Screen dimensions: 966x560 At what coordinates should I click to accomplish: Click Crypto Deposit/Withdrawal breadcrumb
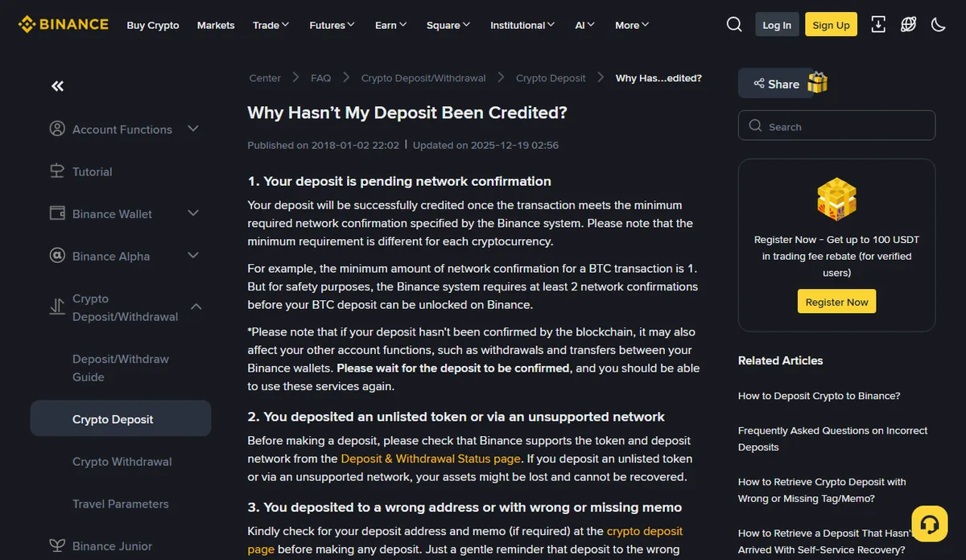tap(423, 78)
